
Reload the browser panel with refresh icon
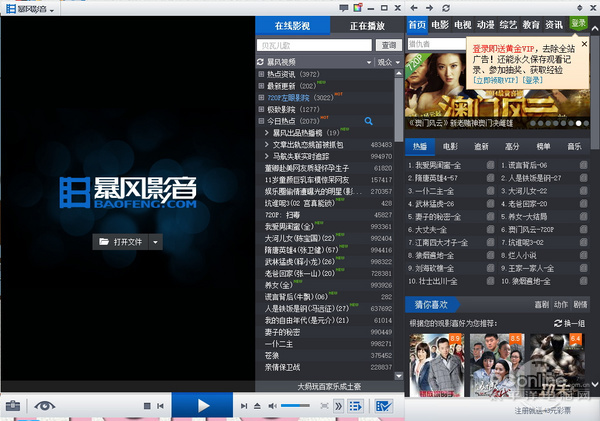coord(446,8)
